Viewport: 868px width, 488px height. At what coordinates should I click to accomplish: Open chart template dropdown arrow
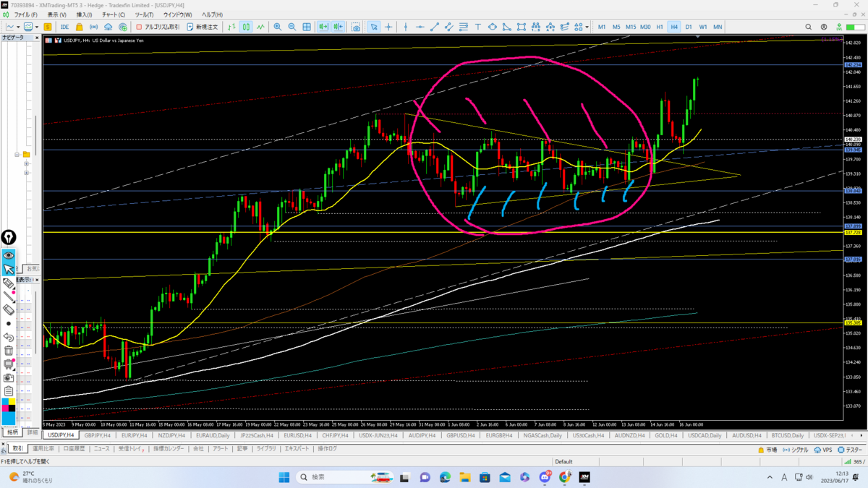[37, 27]
